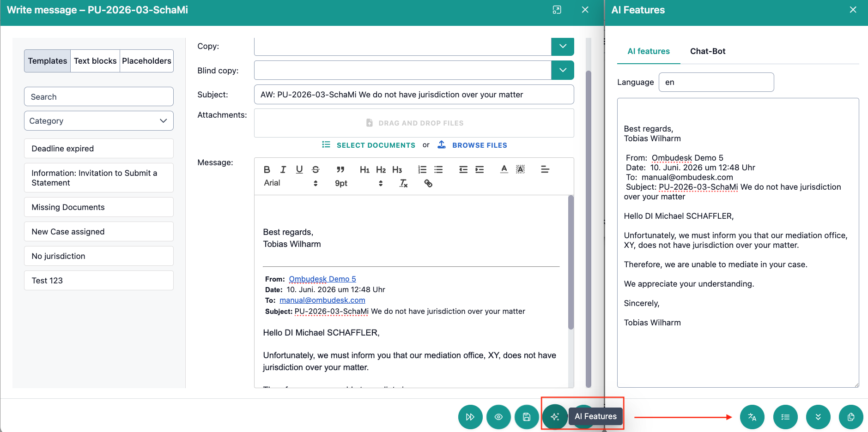868x432 pixels.
Task: Close the Write message dialog
Action: (x=585, y=10)
